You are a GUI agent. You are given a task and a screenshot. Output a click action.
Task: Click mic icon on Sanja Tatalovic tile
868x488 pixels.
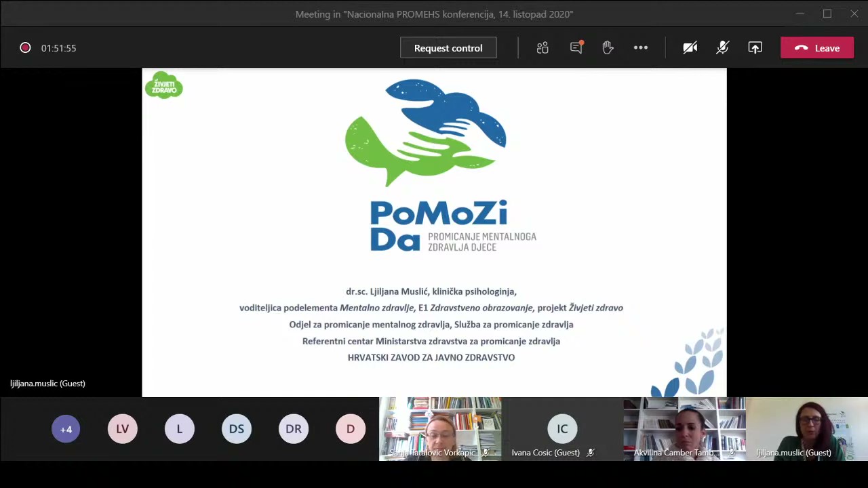pyautogui.click(x=486, y=453)
